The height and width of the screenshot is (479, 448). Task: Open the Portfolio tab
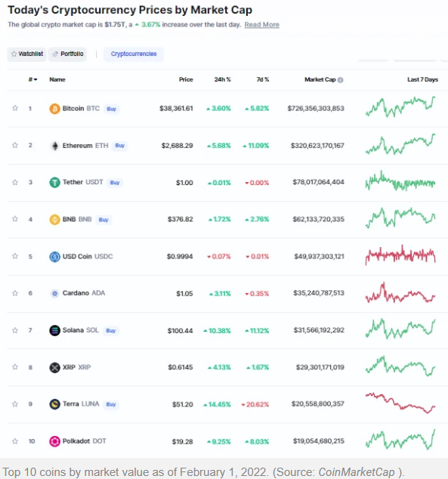pos(68,54)
